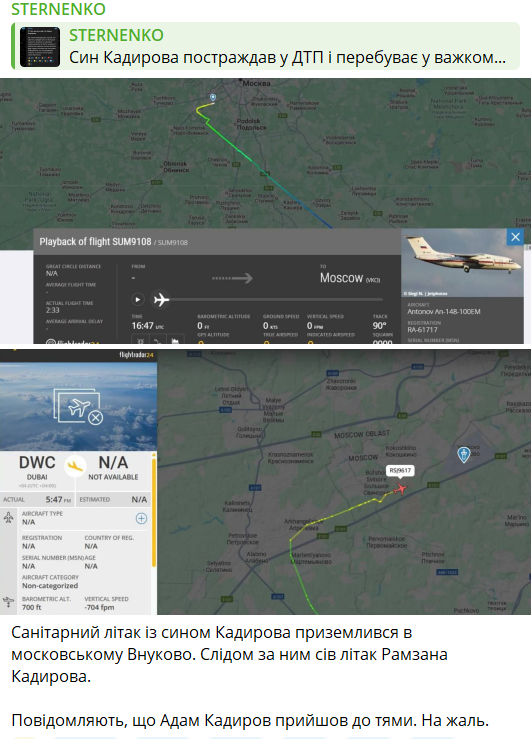Open the STERNENKO channel name at top
Screen dimensions: 531x739
click(58, 8)
